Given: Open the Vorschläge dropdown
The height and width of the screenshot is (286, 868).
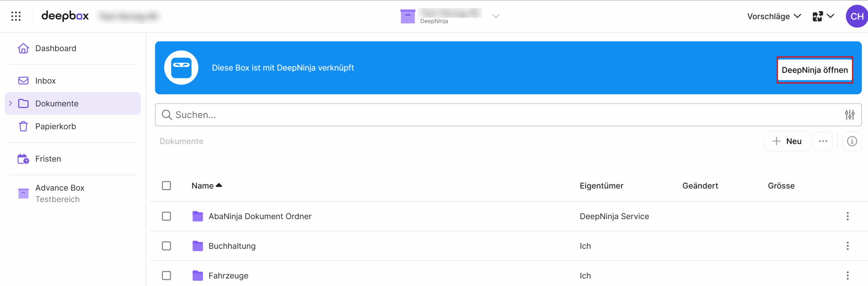Looking at the screenshot, I should (774, 16).
